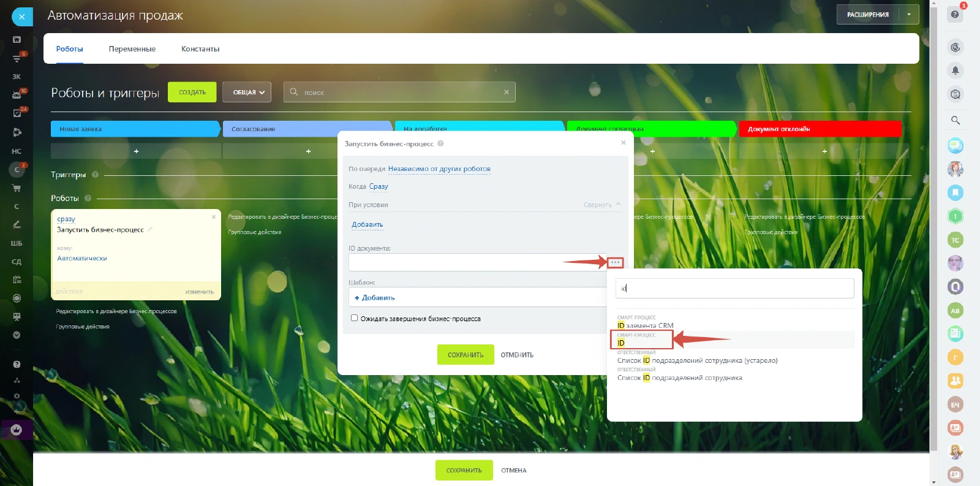Switch to the Переменные tab
The image size is (980, 486).
(132, 49)
